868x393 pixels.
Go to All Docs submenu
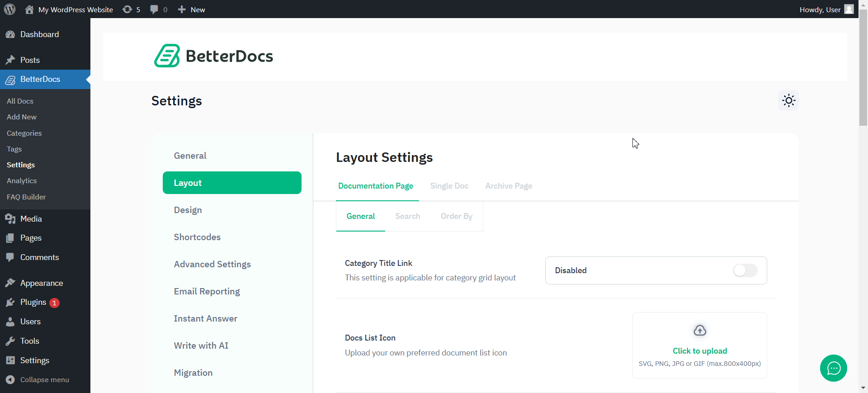pyautogui.click(x=20, y=101)
